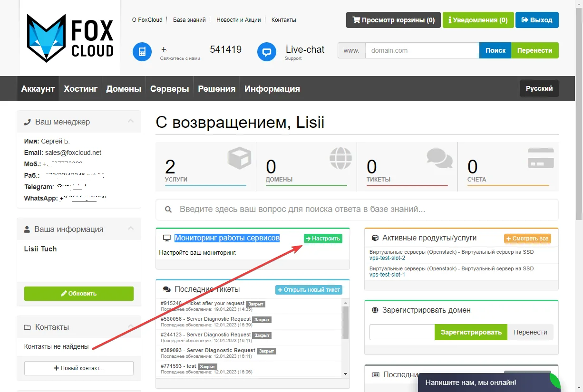Click the box icon next to УСЛУГИ counter
The width and height of the screenshot is (583, 392).
pyautogui.click(x=239, y=159)
